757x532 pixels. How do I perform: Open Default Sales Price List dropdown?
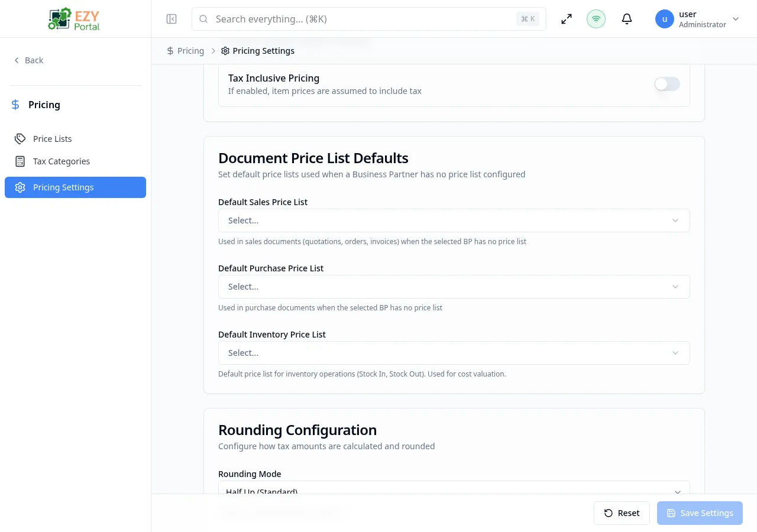click(x=454, y=220)
